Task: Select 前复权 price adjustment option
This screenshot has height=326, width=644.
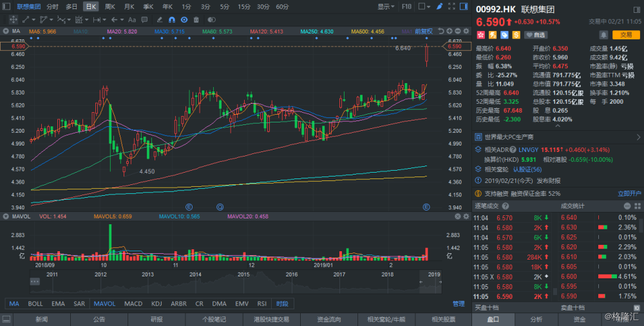Action: [424, 31]
